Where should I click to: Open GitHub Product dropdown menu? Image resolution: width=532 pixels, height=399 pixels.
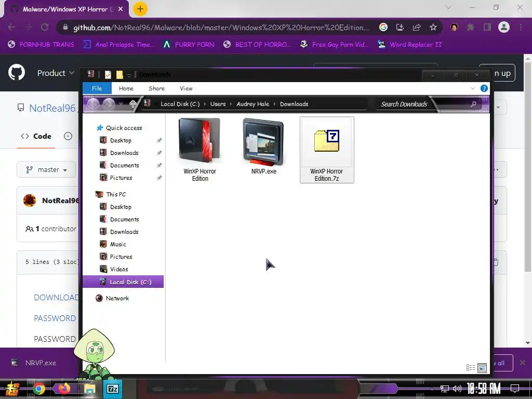pyautogui.click(x=56, y=73)
